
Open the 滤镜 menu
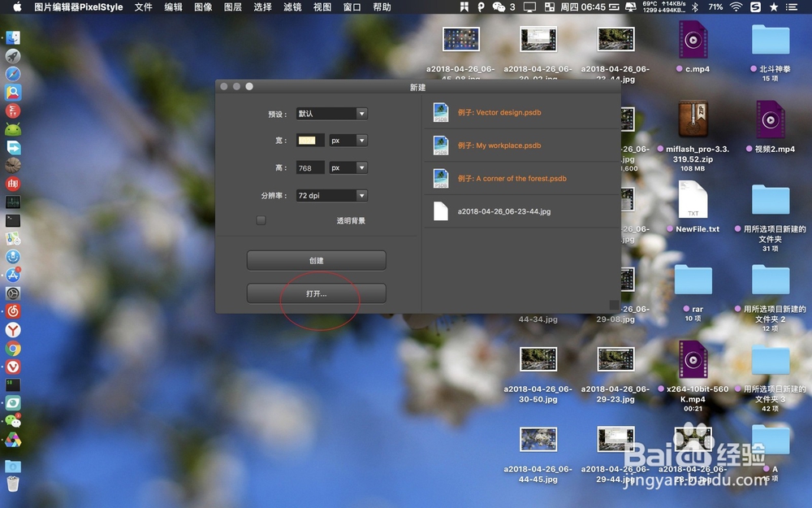point(292,7)
